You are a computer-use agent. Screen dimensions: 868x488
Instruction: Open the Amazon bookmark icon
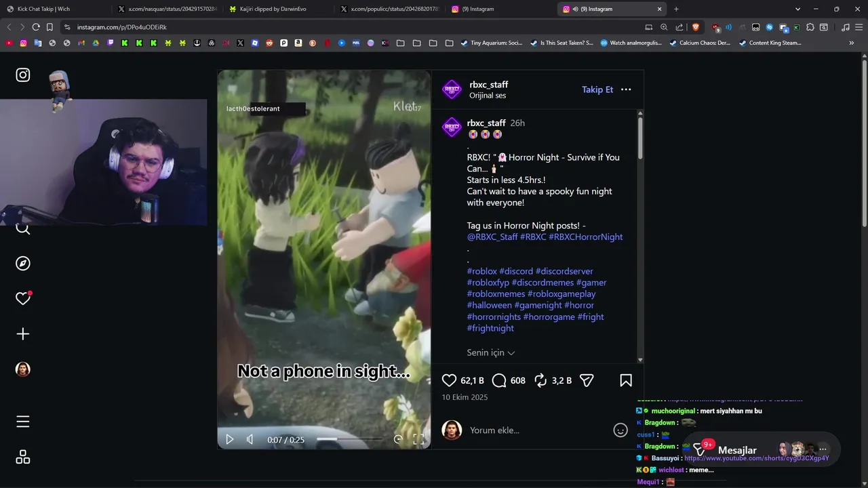(x=298, y=43)
